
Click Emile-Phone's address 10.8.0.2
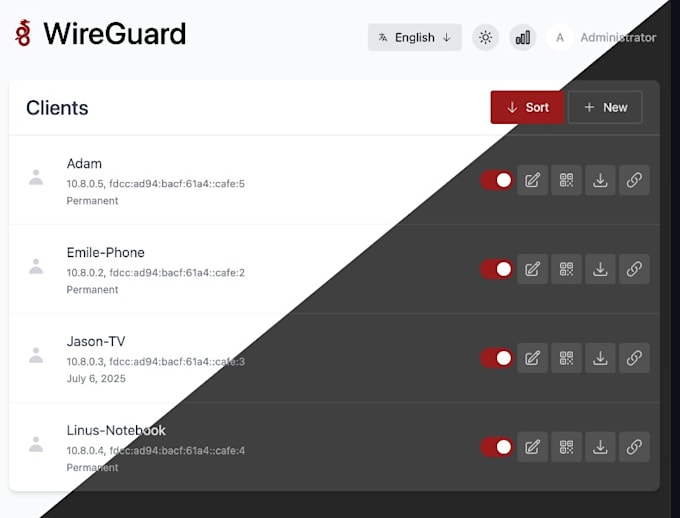[x=85, y=273]
